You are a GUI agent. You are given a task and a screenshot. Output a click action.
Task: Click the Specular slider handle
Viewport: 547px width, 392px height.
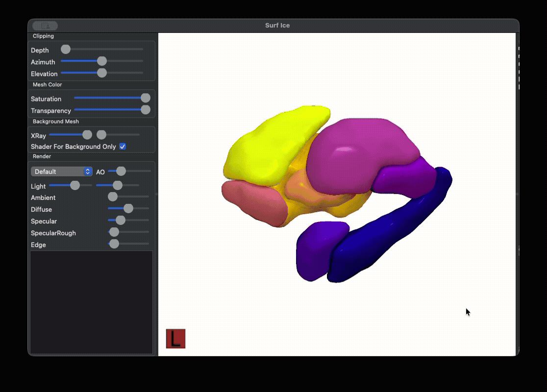[x=121, y=220]
